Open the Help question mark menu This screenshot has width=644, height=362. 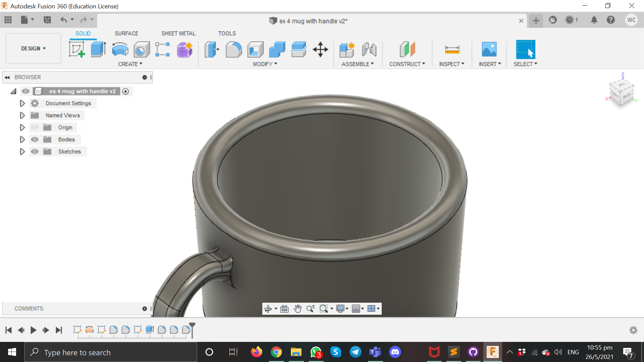[x=611, y=20]
